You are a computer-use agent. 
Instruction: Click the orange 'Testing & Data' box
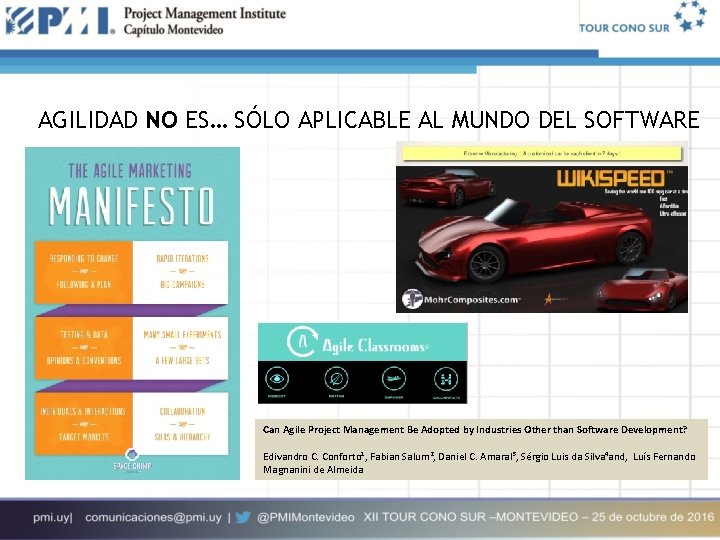coord(84,348)
